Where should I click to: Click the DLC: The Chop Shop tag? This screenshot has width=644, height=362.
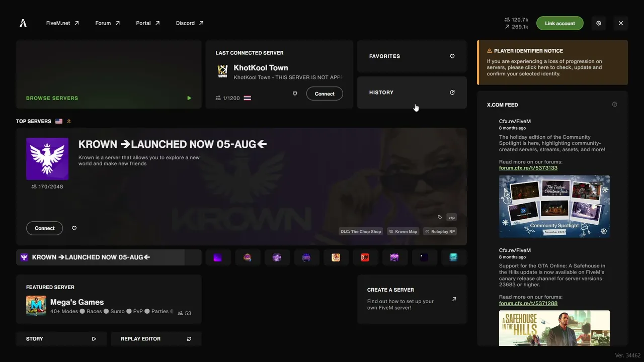[361, 231]
